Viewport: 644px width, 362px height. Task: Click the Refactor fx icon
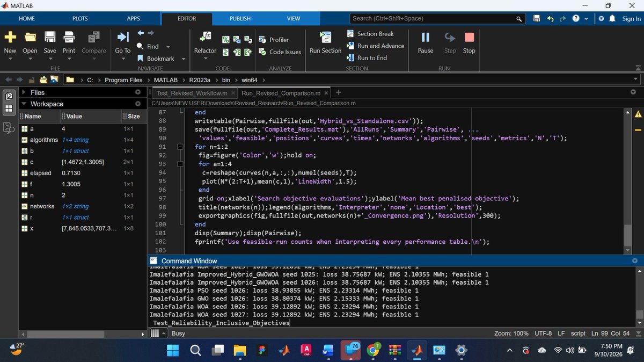[x=205, y=37]
